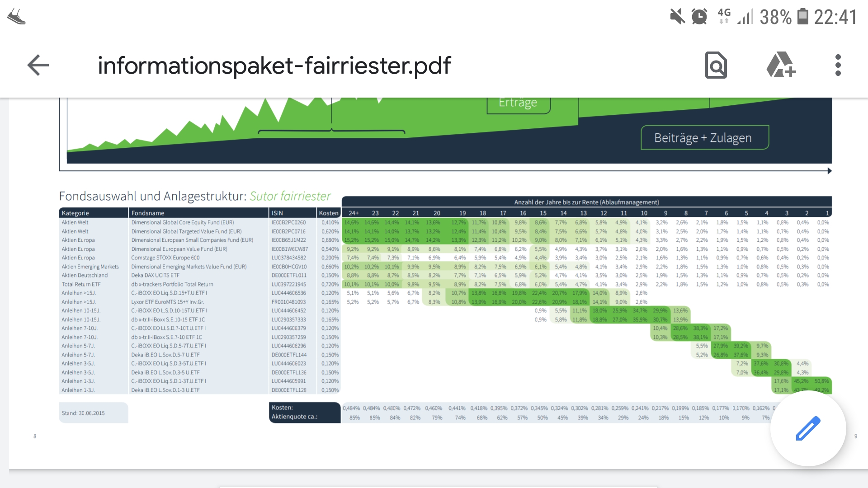Tap the Erträge label in chart
Screen dimensions: 868x488
[x=518, y=103]
